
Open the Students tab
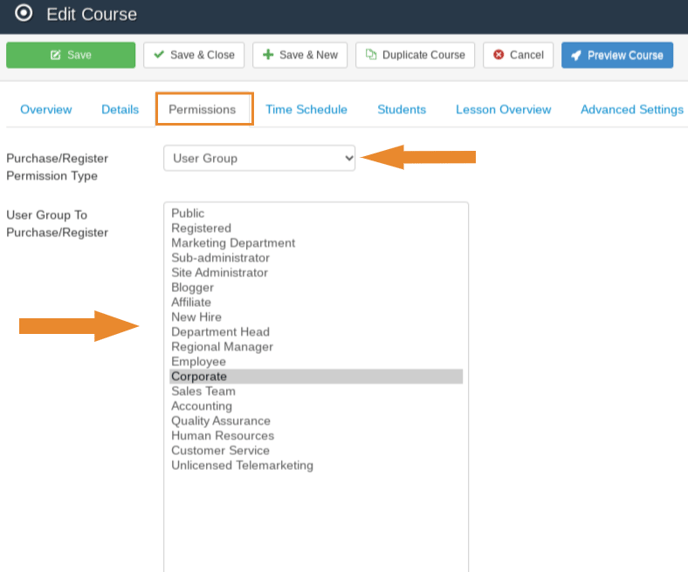coord(401,110)
